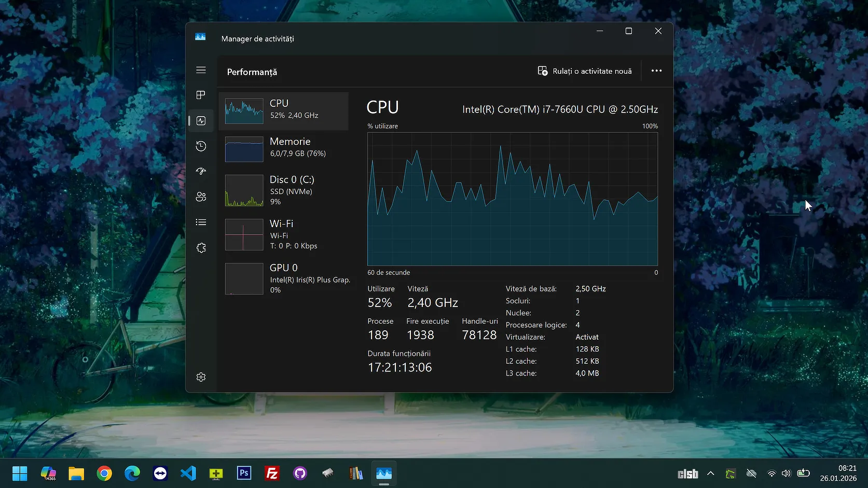The image size is (868, 488).
Task: Open the Services puzzle icon page
Action: click(x=201, y=248)
